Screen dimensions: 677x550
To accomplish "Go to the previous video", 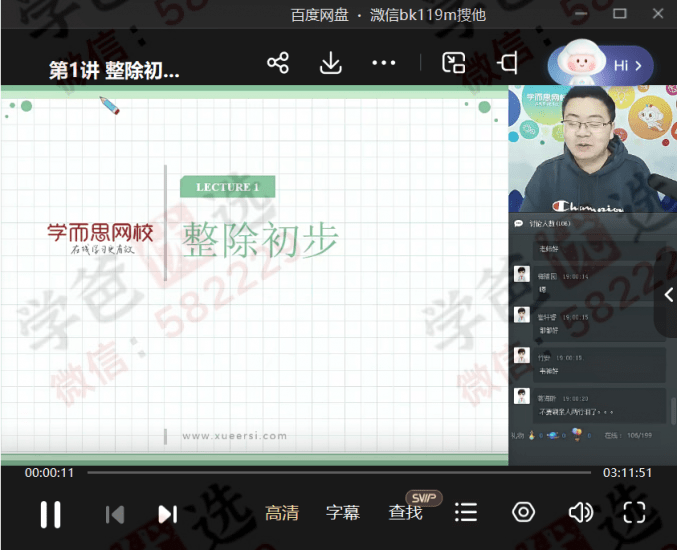I will coord(115,514).
